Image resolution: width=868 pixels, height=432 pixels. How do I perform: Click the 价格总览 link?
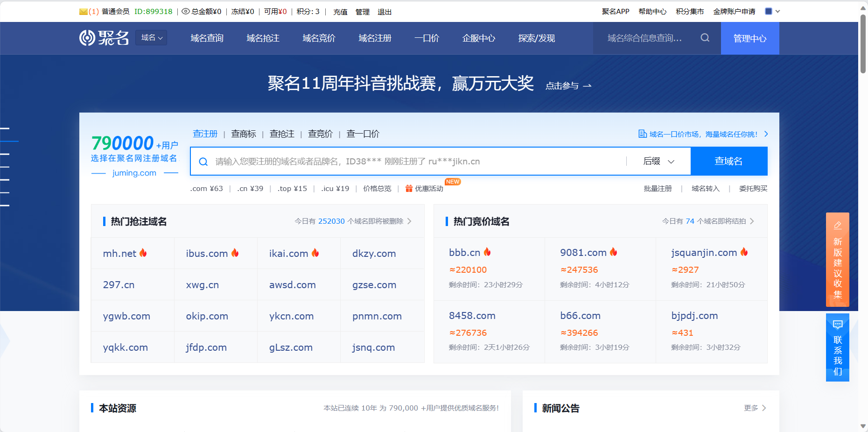[x=377, y=188]
